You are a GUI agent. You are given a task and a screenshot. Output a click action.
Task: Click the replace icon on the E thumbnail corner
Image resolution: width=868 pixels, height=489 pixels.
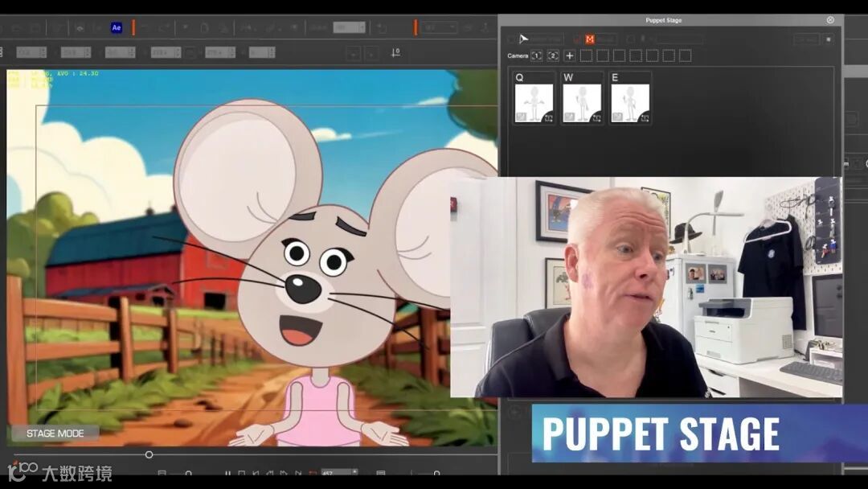pyautogui.click(x=645, y=117)
